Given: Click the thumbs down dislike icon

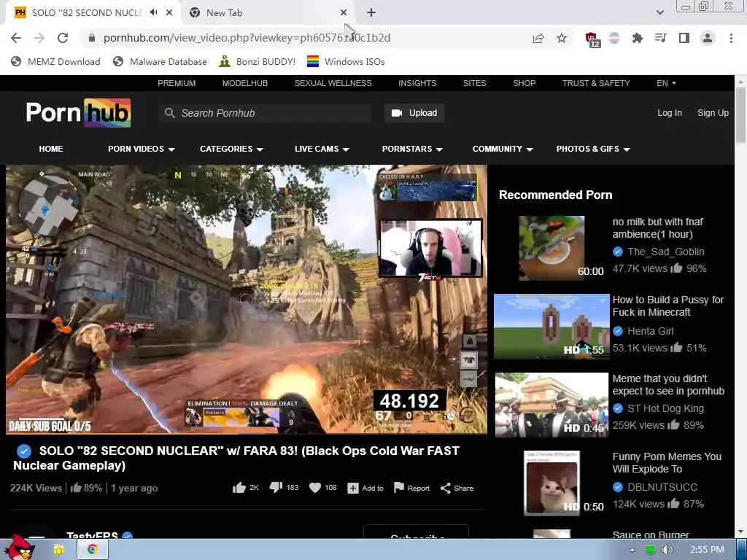Looking at the screenshot, I should pyautogui.click(x=276, y=488).
